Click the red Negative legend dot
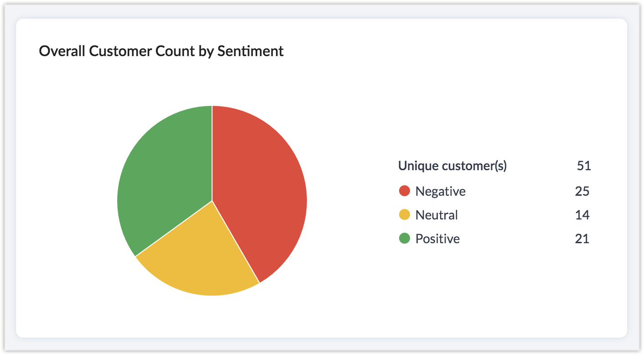644x355 pixels. (405, 191)
